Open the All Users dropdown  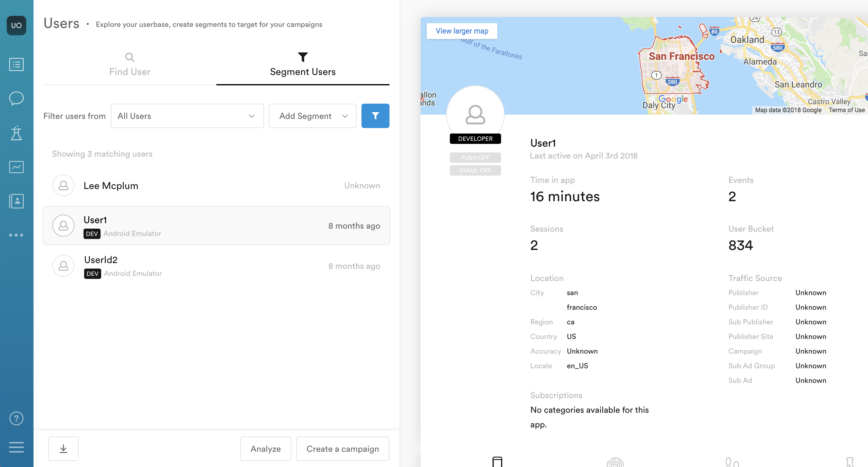[x=187, y=116]
